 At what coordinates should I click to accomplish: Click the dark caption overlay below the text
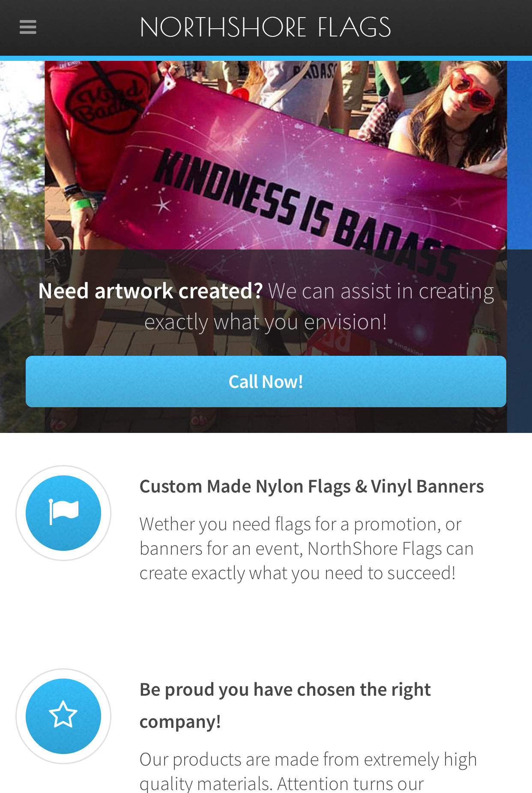(266, 420)
